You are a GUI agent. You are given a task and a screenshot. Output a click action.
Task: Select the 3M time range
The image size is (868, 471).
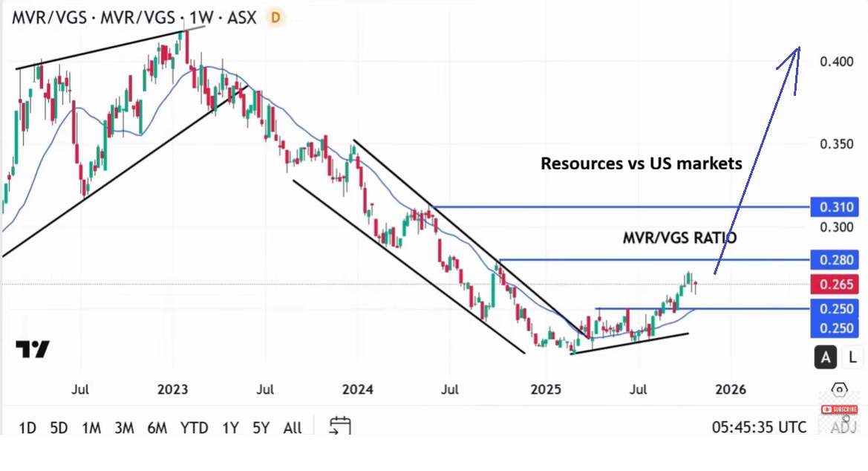(124, 428)
